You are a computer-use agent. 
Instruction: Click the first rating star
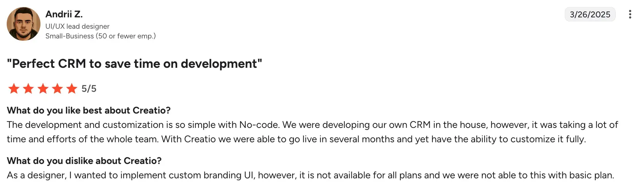[x=14, y=89]
